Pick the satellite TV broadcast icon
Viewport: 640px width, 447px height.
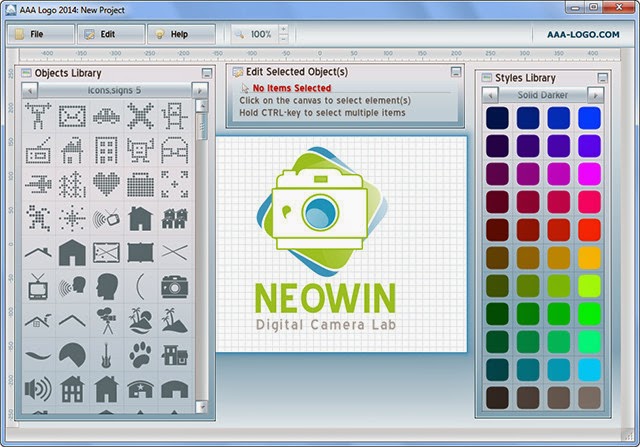pos(107,219)
